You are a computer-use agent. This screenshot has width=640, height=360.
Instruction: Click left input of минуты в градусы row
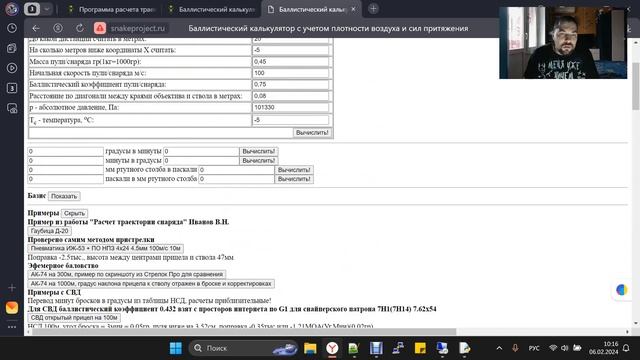click(65, 161)
